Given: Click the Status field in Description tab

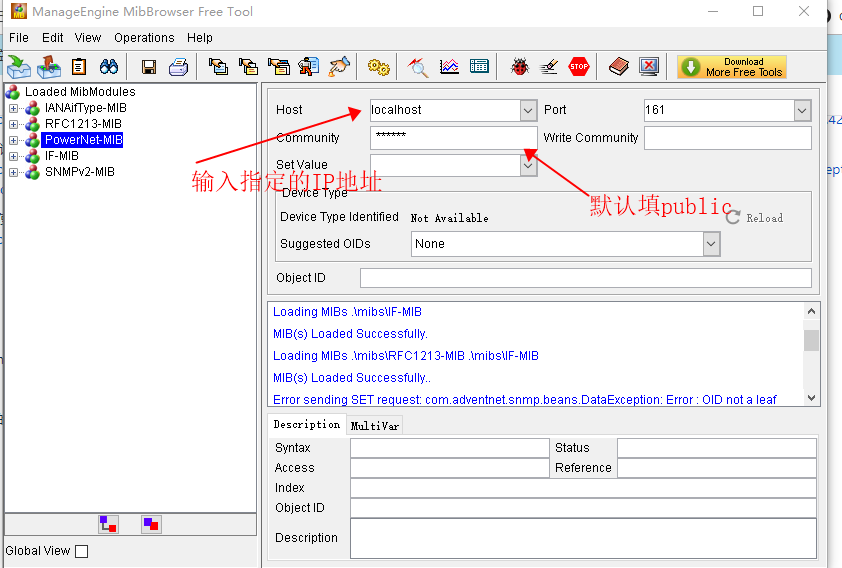Looking at the screenshot, I should [717, 448].
